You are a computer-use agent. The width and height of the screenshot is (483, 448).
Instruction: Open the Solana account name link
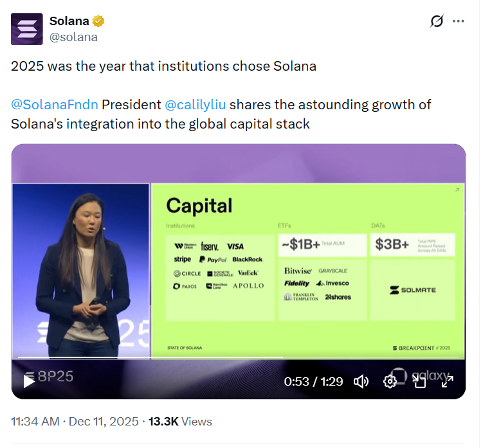click(x=69, y=21)
